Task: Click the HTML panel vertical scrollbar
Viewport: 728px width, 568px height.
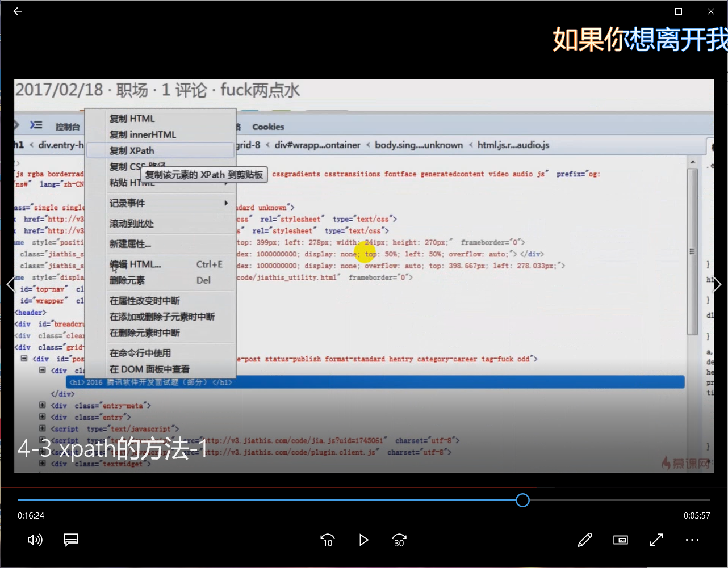Action: [692, 251]
